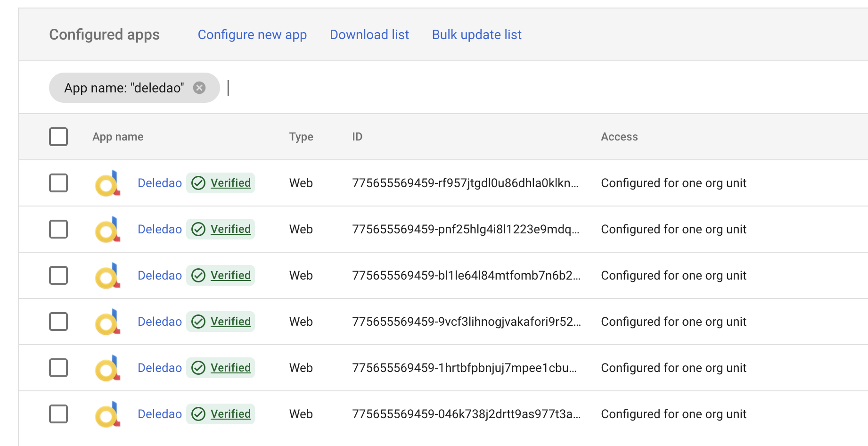Click the Configured apps heading
868x446 pixels.
104,35
